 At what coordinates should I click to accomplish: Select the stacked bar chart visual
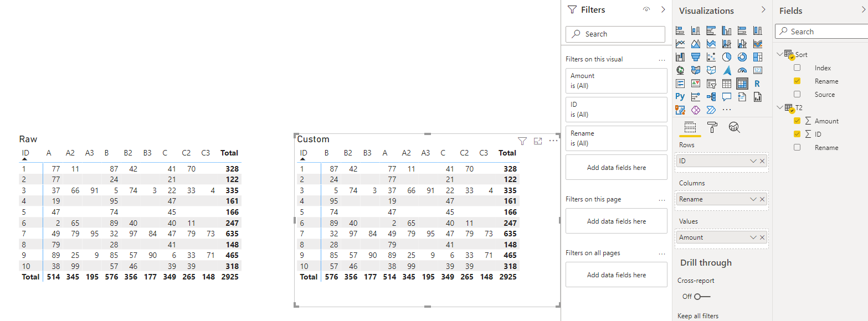pyautogui.click(x=680, y=30)
